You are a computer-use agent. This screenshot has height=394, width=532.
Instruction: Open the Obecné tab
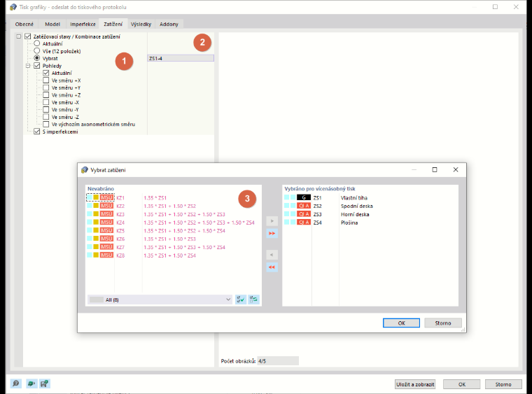click(24, 24)
